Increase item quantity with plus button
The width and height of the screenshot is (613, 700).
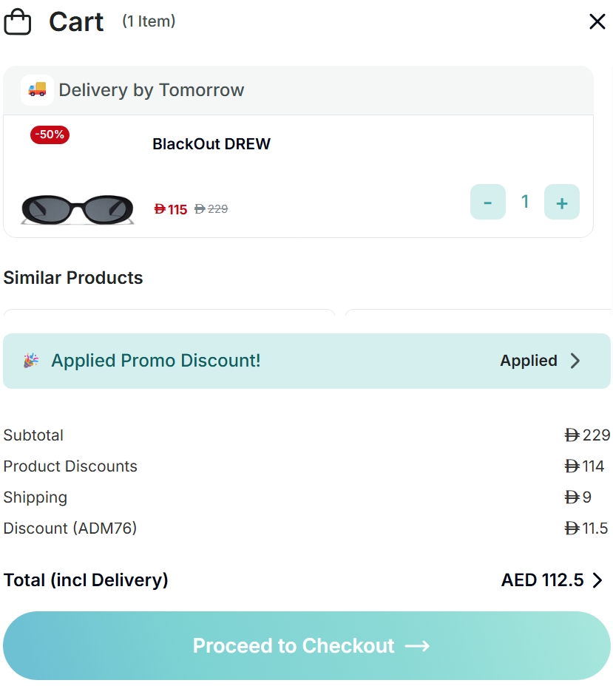[x=562, y=202]
